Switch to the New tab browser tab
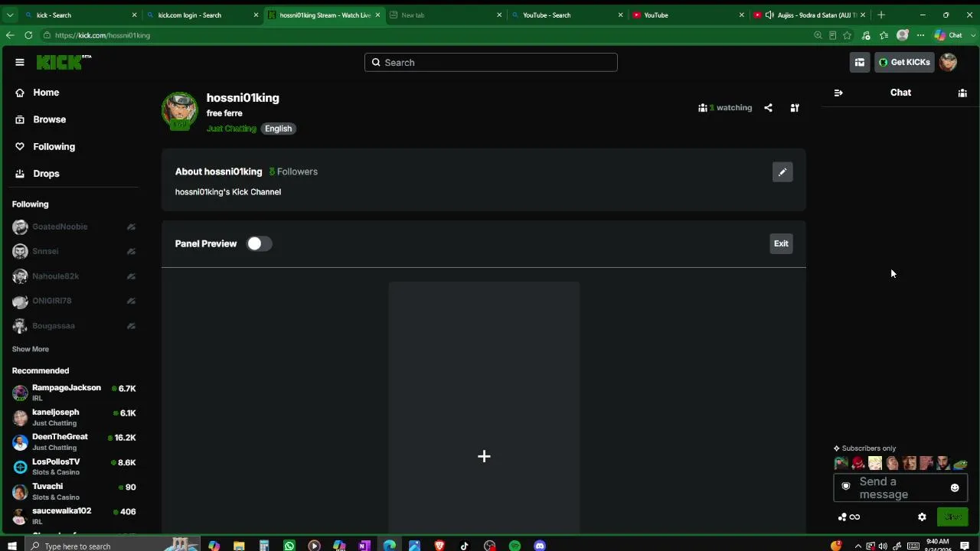Viewport: 980px width, 551px height. point(445,15)
